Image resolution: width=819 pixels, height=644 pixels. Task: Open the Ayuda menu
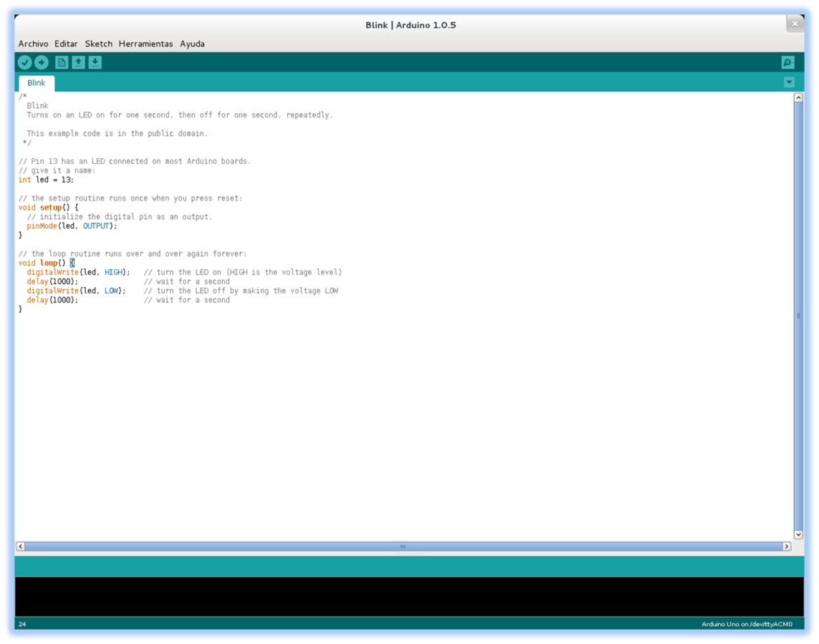(x=192, y=44)
